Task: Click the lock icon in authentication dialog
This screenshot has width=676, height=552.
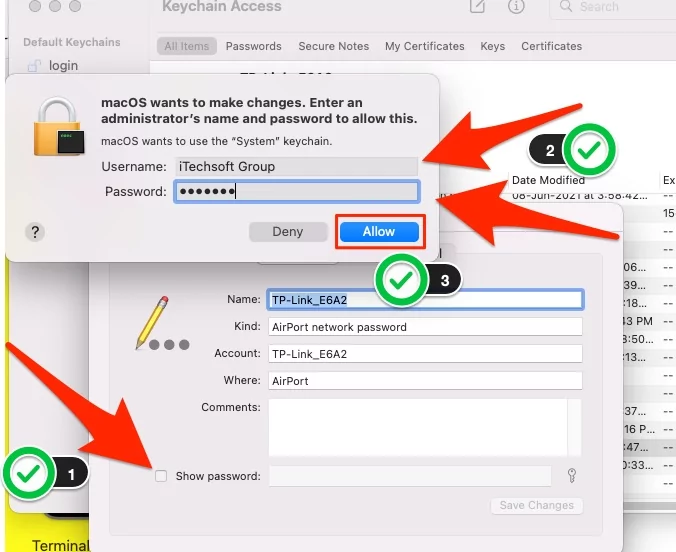Action: (x=59, y=127)
